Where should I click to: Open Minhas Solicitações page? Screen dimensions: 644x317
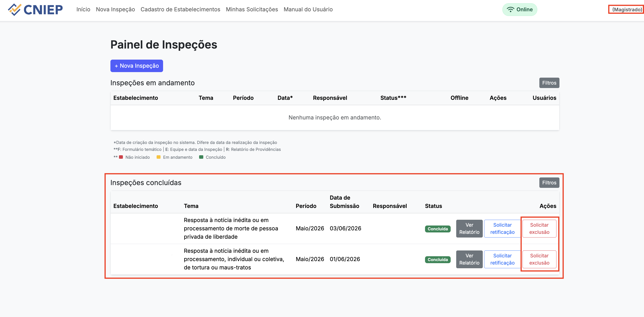pyautogui.click(x=252, y=9)
